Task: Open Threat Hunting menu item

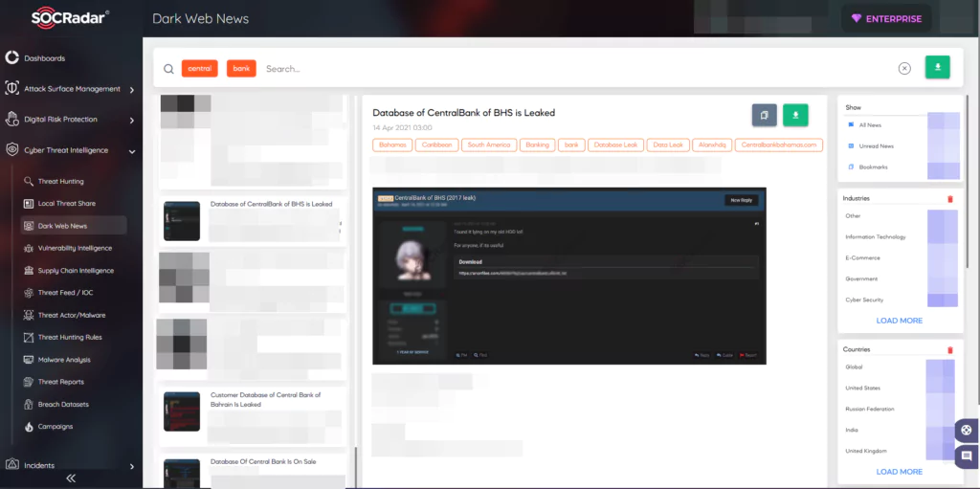Action: 60,182
